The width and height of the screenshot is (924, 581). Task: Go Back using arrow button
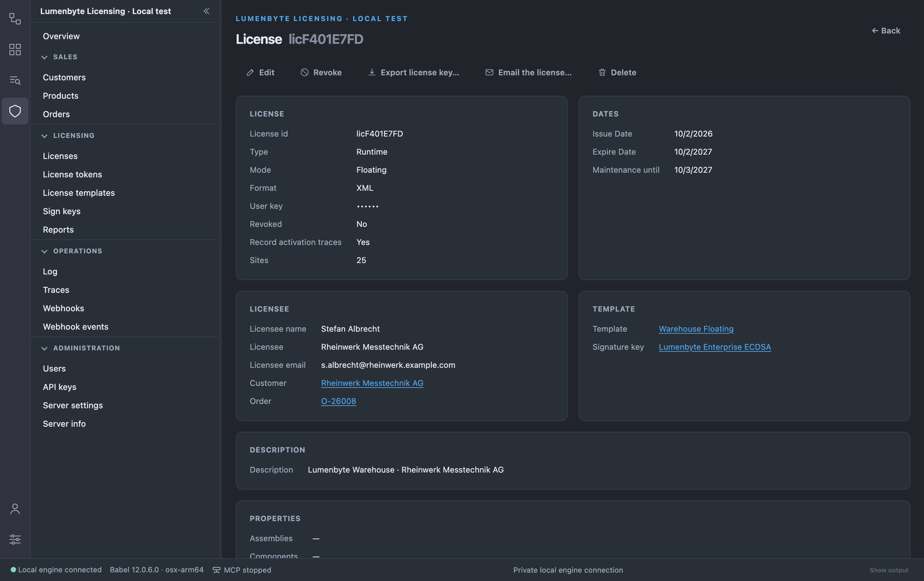[x=886, y=31]
